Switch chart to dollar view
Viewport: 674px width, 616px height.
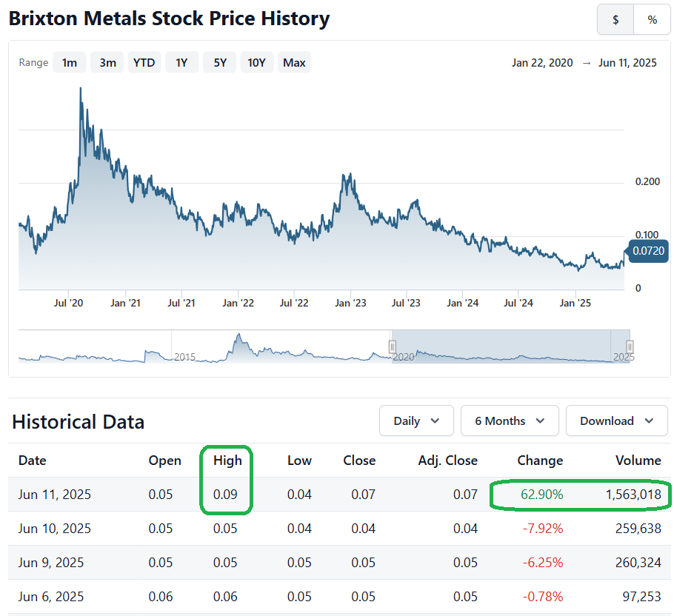pos(615,20)
